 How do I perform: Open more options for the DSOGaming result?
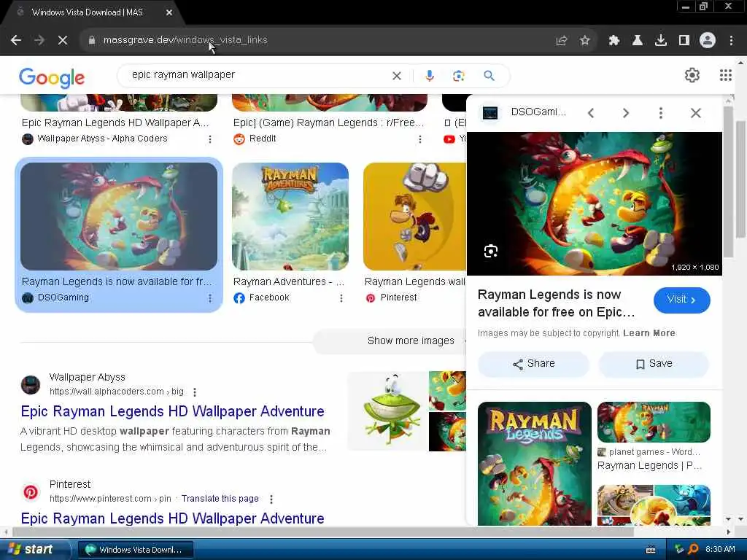pos(209,298)
